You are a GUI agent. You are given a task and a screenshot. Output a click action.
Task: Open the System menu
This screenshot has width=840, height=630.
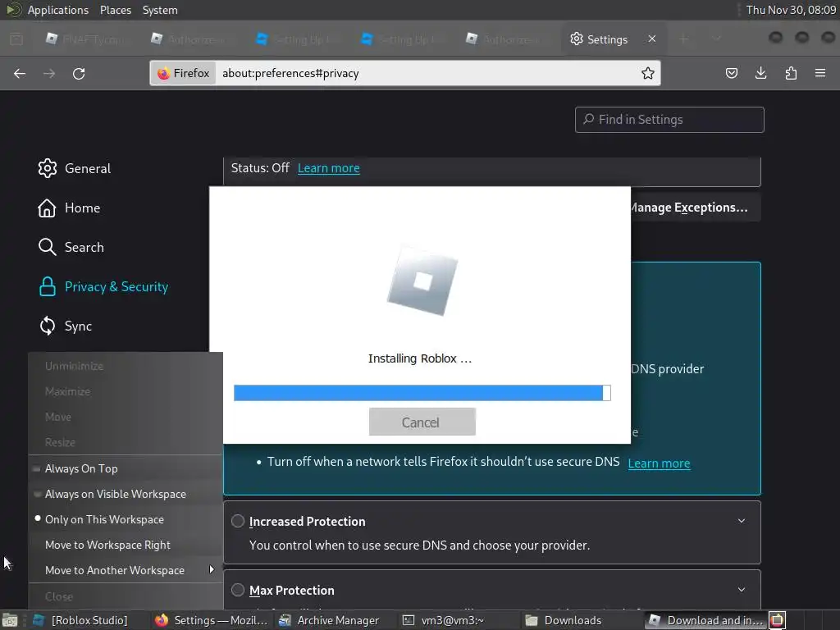coord(160,10)
